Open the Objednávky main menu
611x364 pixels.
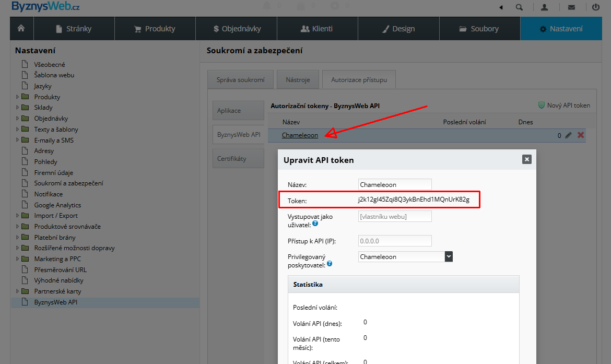(237, 29)
